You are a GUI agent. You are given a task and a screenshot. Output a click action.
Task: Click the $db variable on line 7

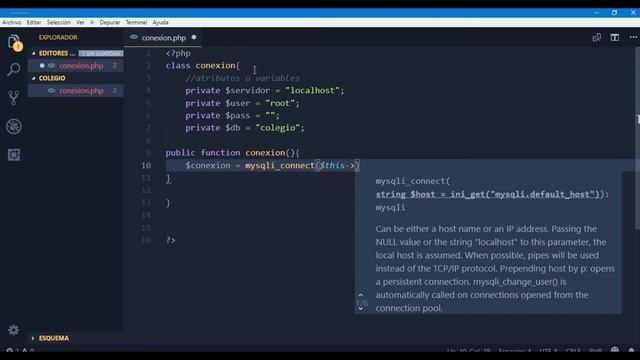point(233,128)
